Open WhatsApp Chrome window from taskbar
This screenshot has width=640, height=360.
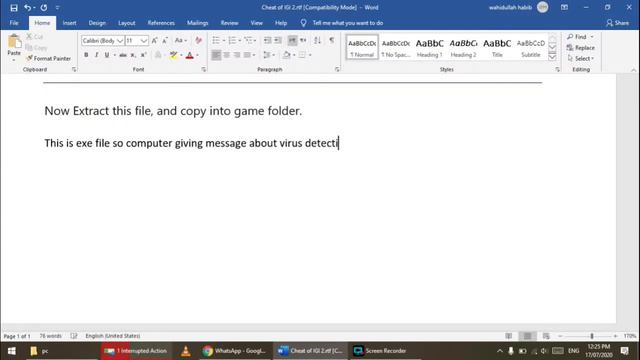235,351
